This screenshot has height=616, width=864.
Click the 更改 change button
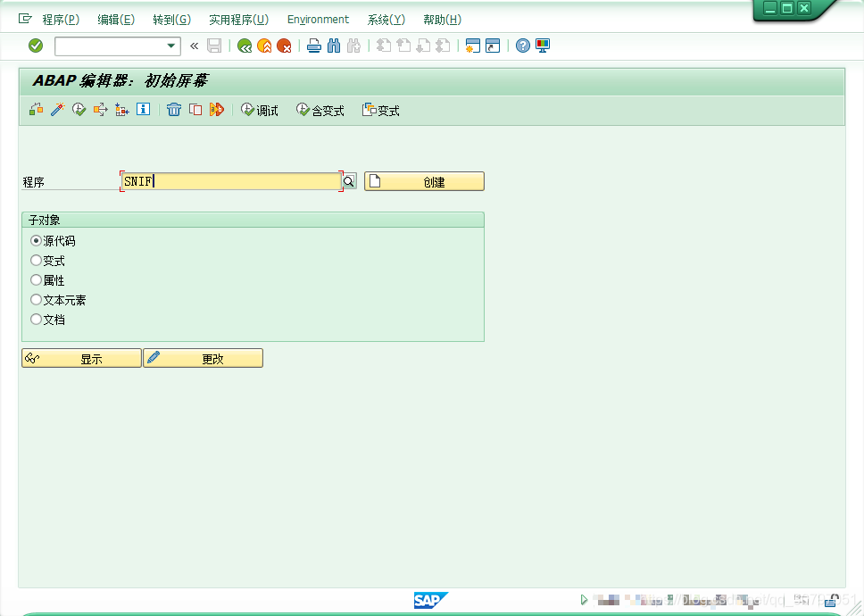[x=204, y=358]
